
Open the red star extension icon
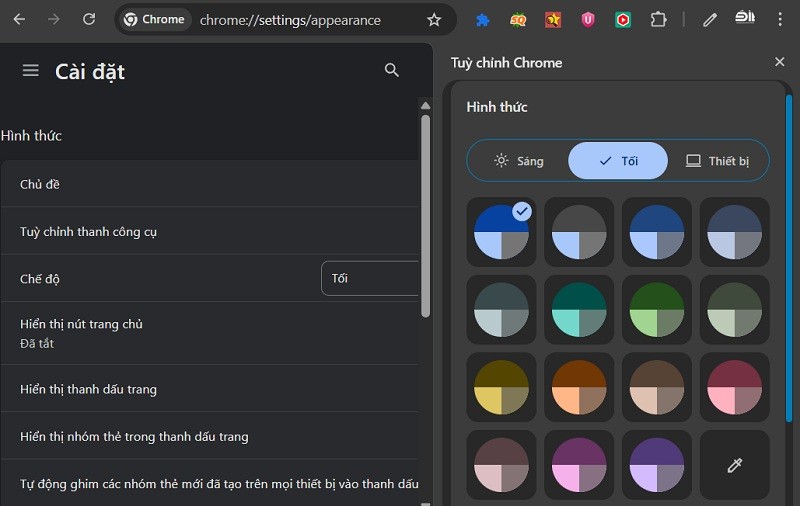pyautogui.click(x=553, y=20)
